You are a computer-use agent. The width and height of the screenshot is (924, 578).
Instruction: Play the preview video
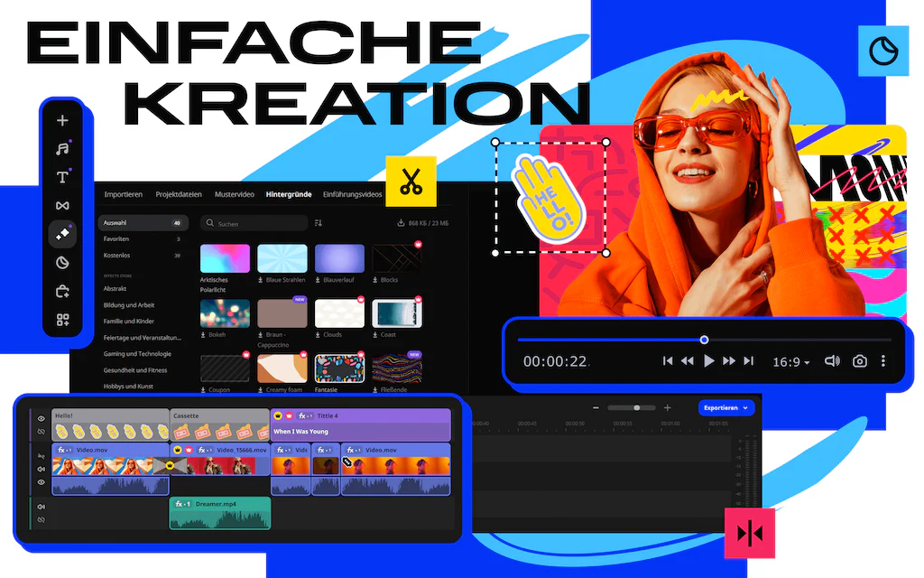[709, 361]
